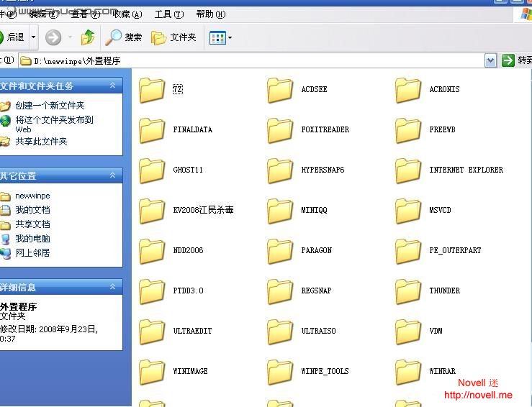This screenshot has height=407, width=532.
Task: Select the FREEWB folder icon
Action: [x=408, y=130]
